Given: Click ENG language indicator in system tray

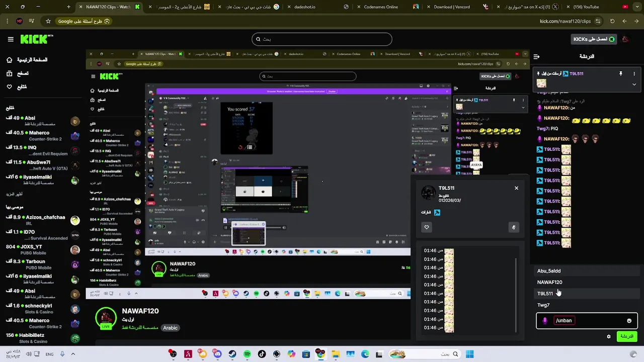Looking at the screenshot, I should (50, 354).
